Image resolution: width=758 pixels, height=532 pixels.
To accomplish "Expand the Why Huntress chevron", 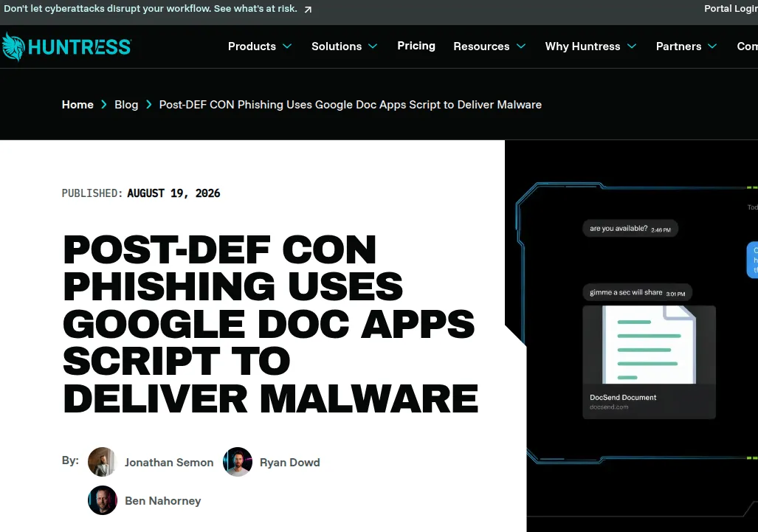I will point(632,46).
